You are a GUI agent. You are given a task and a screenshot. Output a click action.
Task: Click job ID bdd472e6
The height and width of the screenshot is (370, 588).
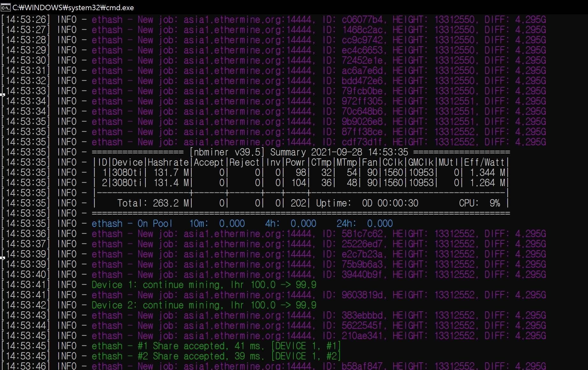[x=362, y=81]
